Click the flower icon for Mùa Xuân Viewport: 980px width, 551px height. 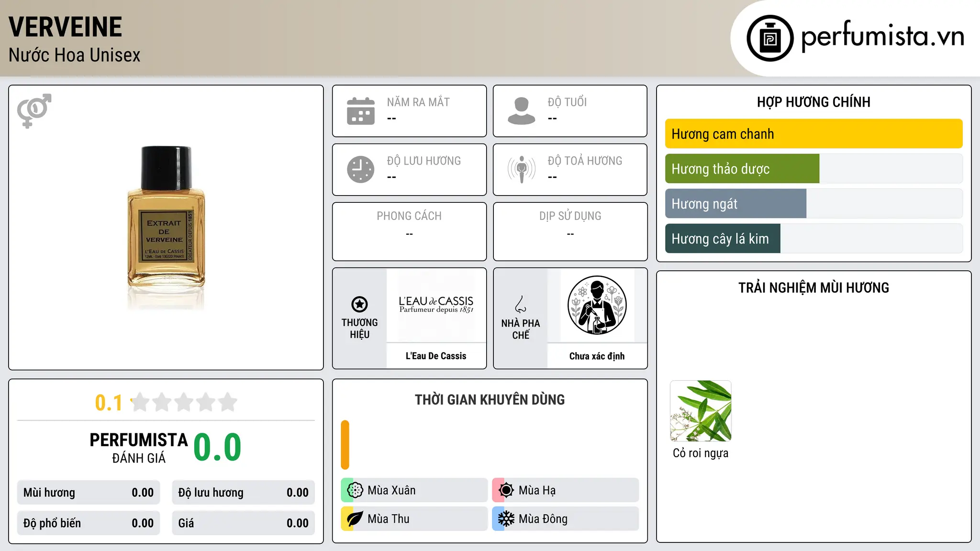click(355, 490)
